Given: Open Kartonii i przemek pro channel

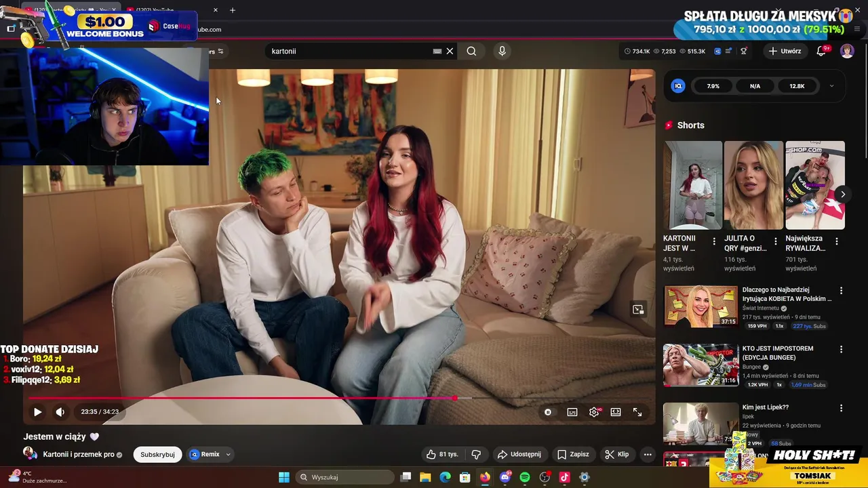Looking at the screenshot, I should click(x=79, y=454).
